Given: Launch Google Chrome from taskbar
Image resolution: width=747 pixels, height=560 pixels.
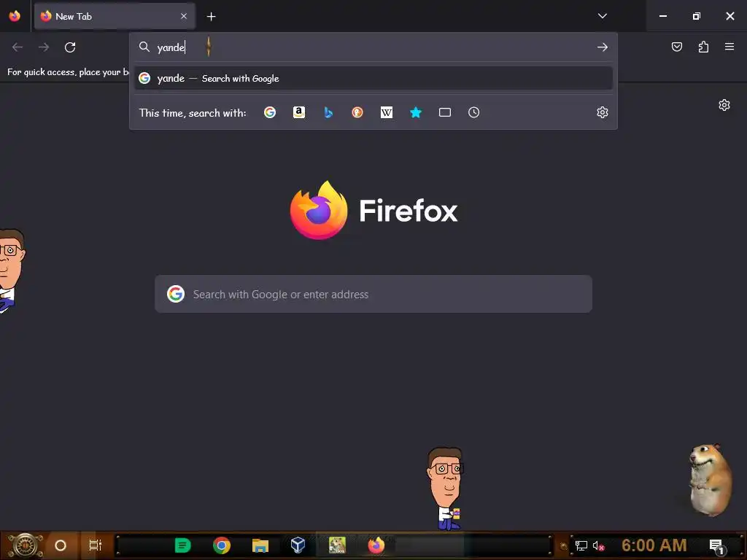Looking at the screenshot, I should pyautogui.click(x=222, y=545).
